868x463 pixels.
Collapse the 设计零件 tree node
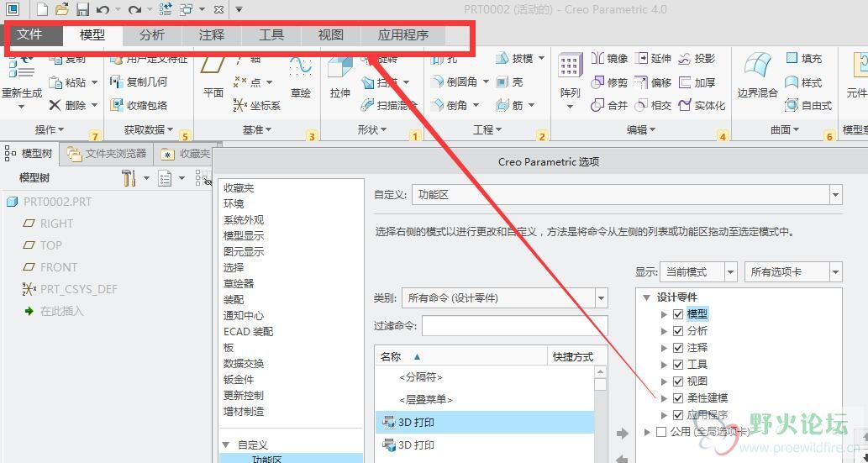(x=646, y=297)
